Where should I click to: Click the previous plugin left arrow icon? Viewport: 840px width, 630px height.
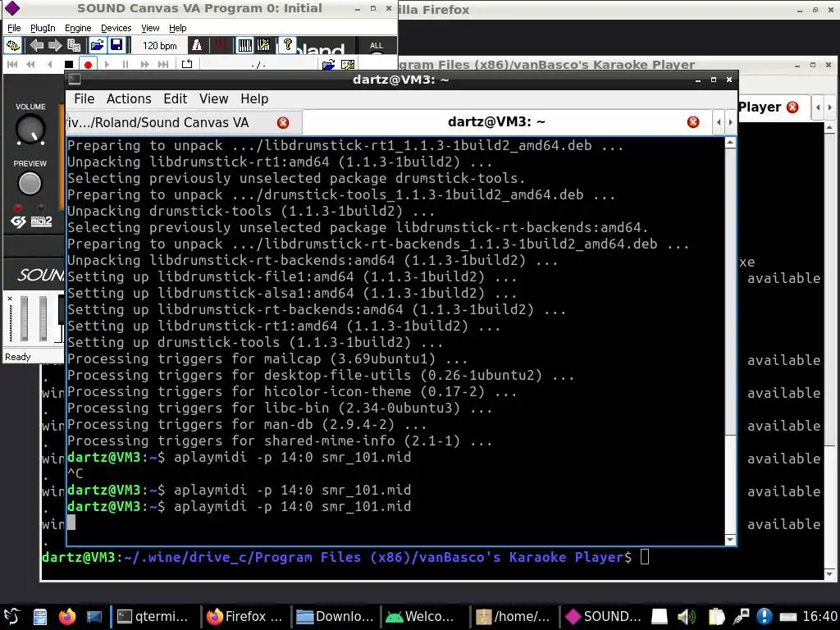tap(36, 46)
